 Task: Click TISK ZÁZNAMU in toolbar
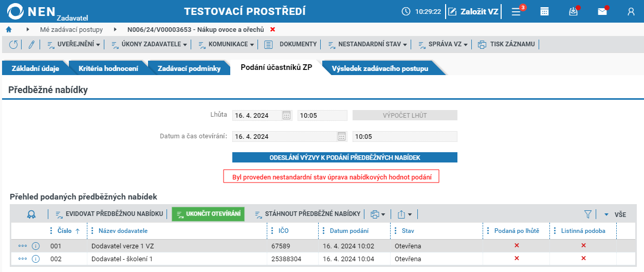coord(506,45)
